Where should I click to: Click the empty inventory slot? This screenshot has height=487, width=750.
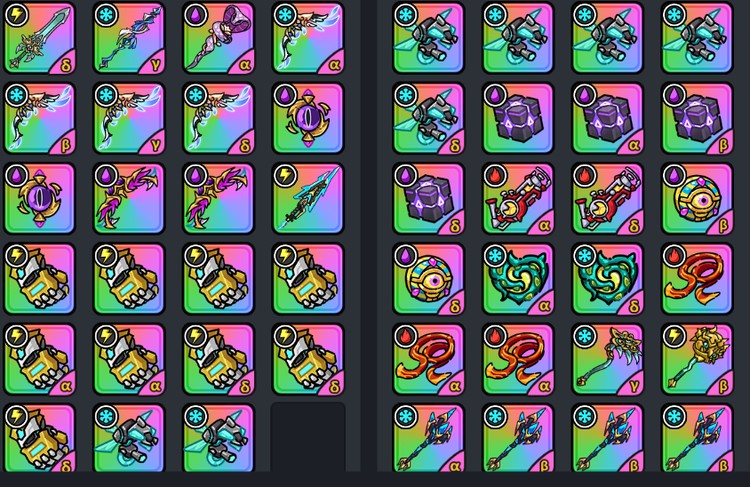(308, 437)
